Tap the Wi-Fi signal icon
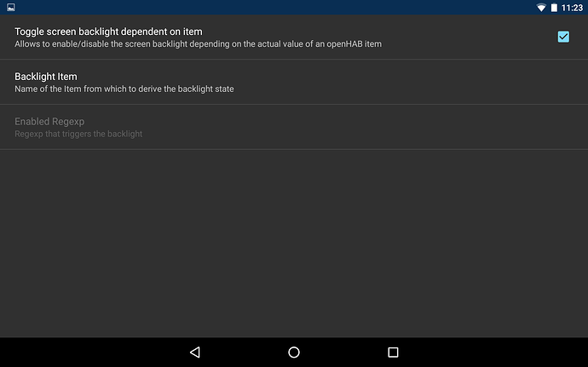588x367 pixels. click(540, 8)
